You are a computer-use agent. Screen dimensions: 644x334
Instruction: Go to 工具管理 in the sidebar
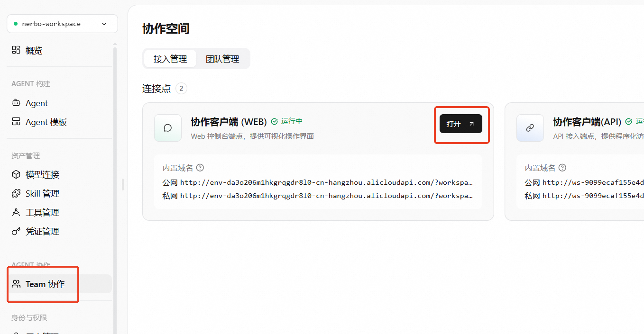[x=59, y=212]
